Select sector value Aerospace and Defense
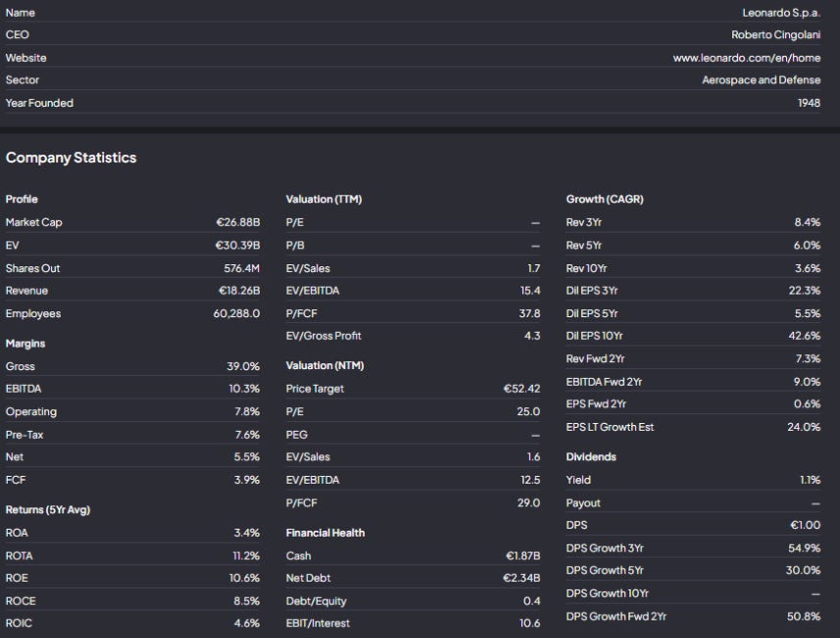The image size is (840, 638). tap(761, 80)
